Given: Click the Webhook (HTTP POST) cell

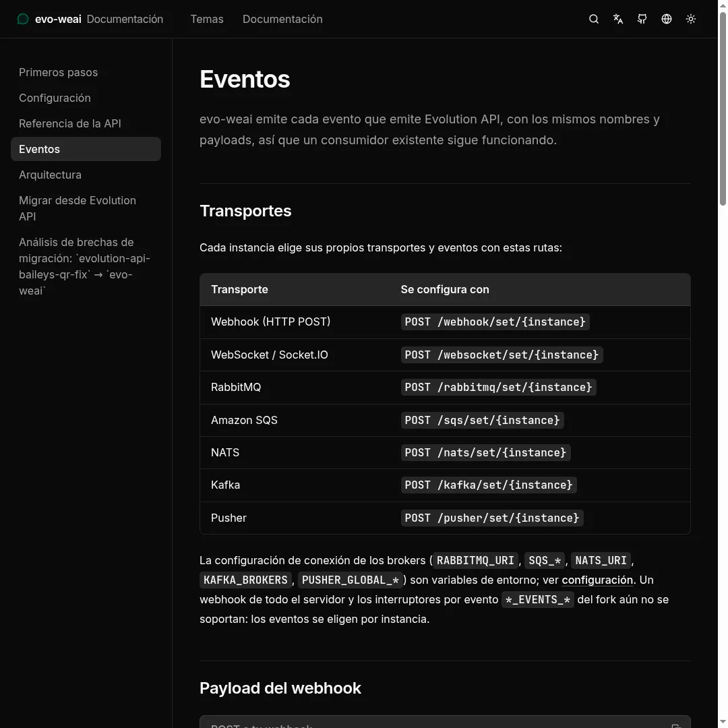Looking at the screenshot, I should [x=270, y=322].
